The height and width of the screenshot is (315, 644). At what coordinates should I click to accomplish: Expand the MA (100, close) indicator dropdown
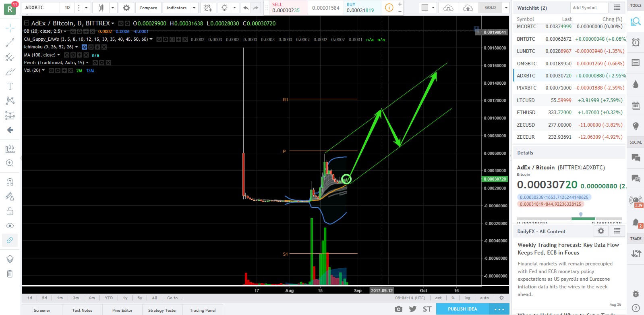(59, 55)
